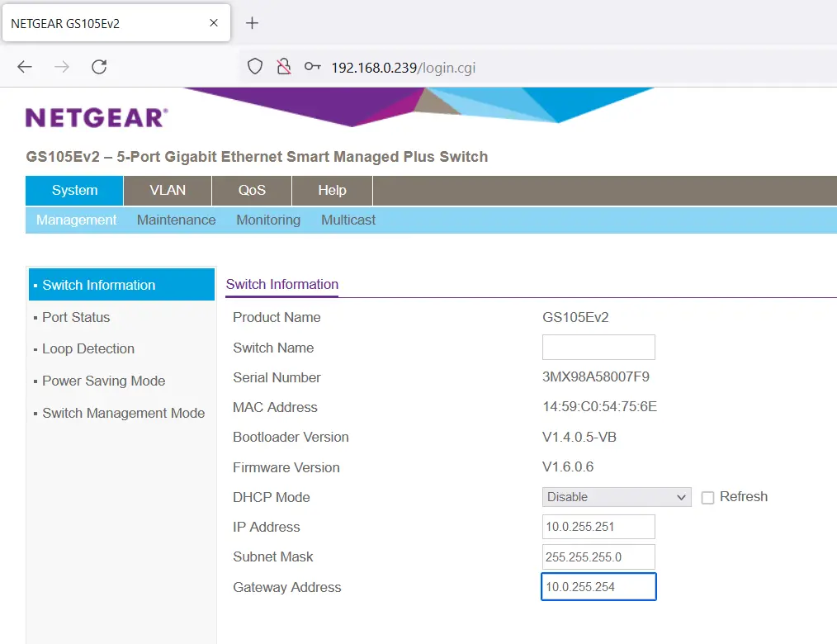Click the product name value GS105Ev2
Viewport: 837px width, 644px height.
(x=575, y=317)
